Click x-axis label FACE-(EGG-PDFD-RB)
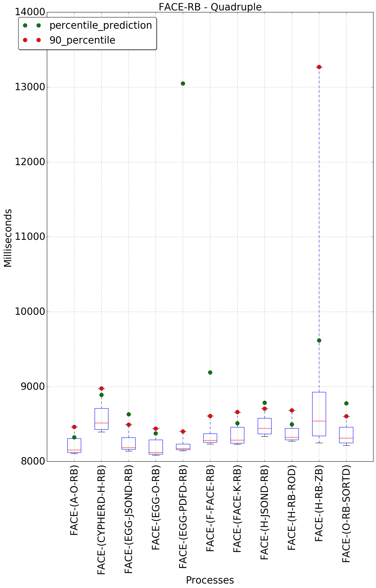 (x=183, y=517)
